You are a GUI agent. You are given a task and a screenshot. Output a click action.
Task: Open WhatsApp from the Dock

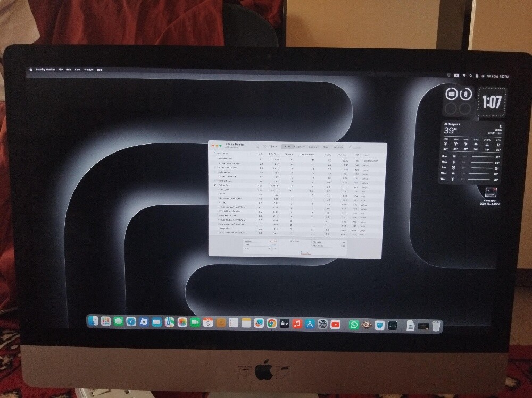click(x=354, y=325)
